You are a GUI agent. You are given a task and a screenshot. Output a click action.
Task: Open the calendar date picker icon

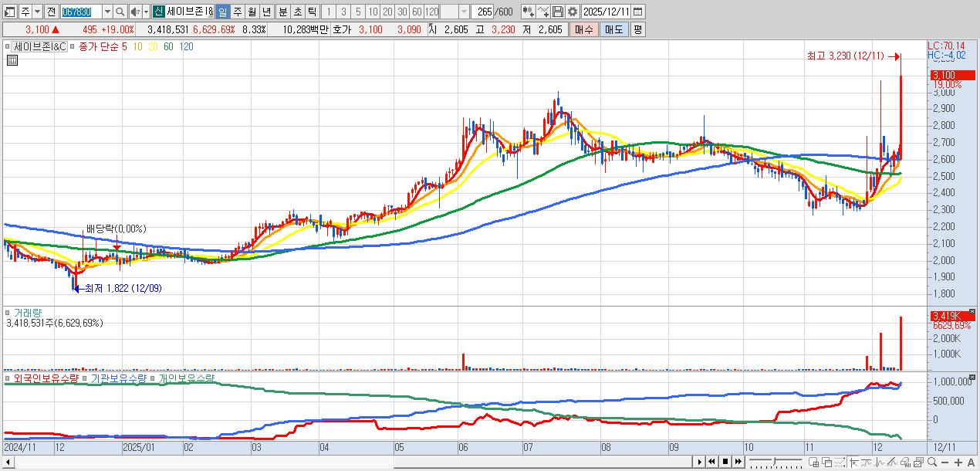pos(639,12)
